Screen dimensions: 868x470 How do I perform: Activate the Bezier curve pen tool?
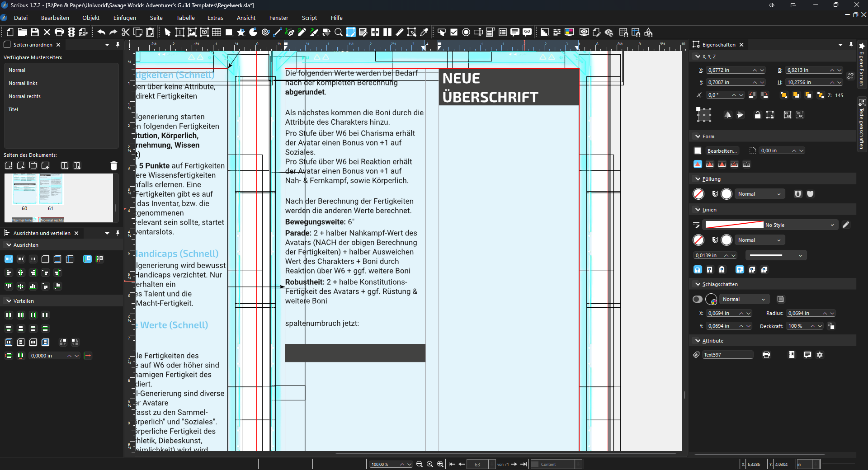290,32
